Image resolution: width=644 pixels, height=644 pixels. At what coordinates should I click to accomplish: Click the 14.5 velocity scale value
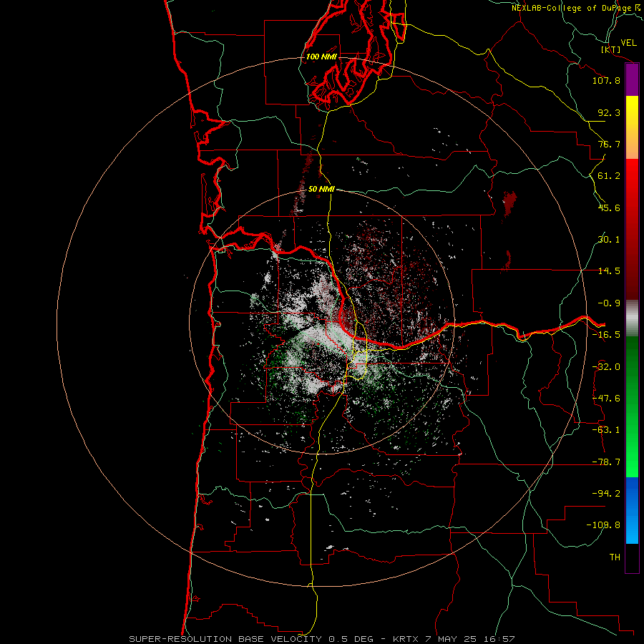[609, 271]
